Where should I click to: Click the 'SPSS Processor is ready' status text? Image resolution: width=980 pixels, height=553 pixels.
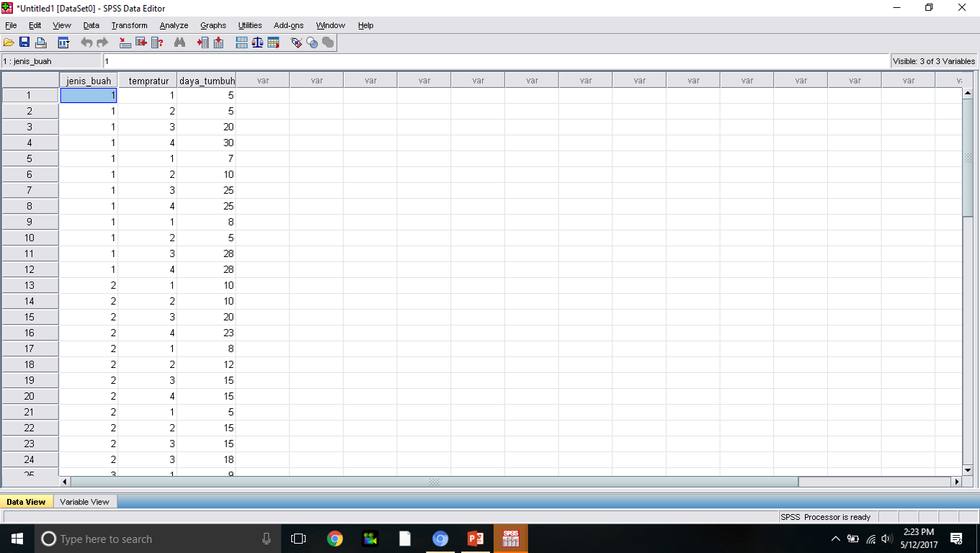coord(826,517)
